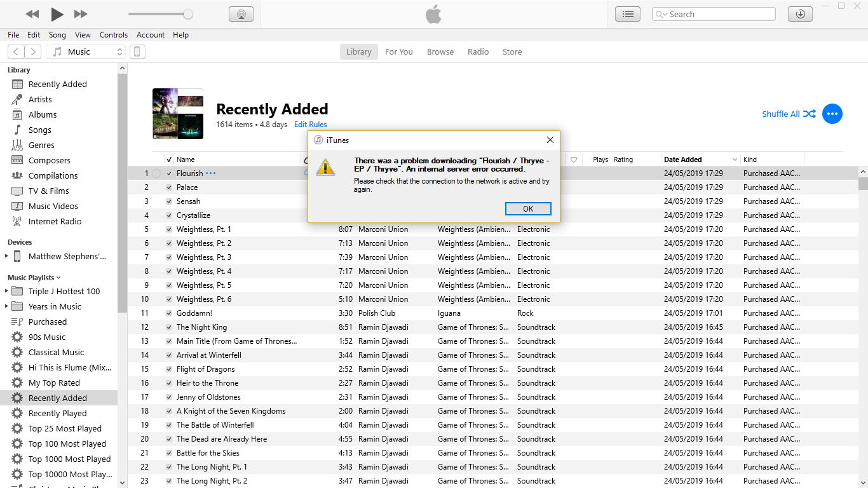The width and height of the screenshot is (868, 488).
Task: Open the list view Up Next button
Action: pyautogui.click(x=628, y=14)
